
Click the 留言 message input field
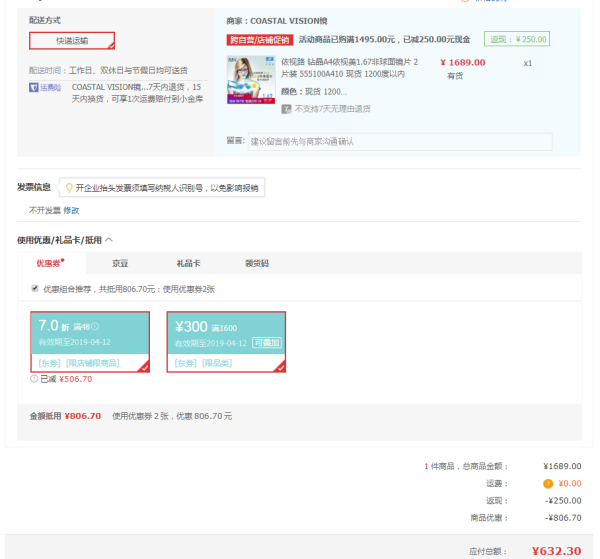pos(400,142)
